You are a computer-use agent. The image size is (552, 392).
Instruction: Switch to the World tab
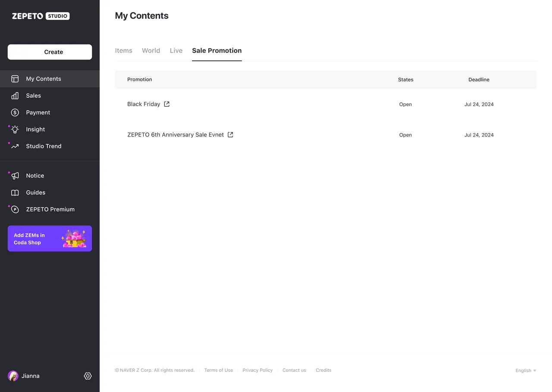(x=151, y=50)
